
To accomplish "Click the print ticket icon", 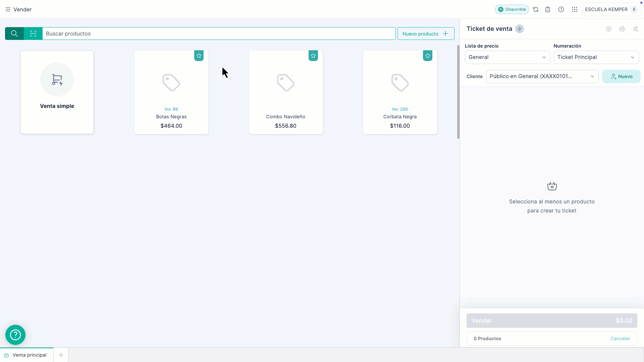I will (622, 29).
